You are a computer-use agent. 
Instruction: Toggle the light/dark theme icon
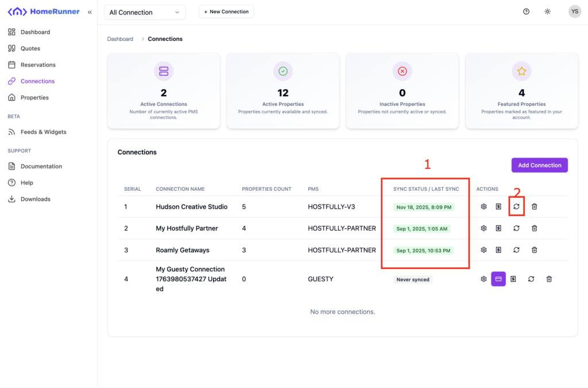click(547, 11)
